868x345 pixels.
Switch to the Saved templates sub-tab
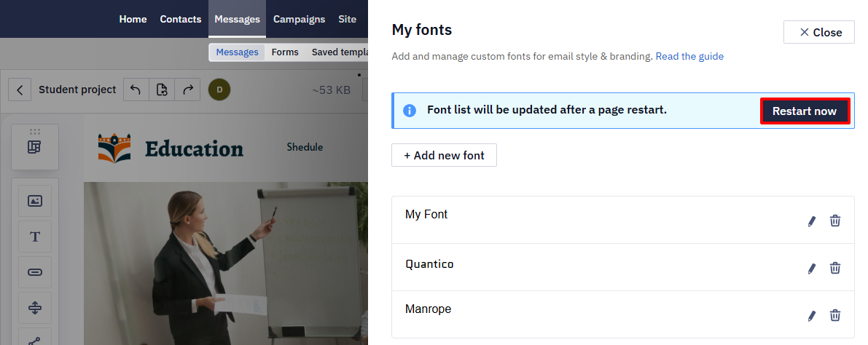click(340, 52)
